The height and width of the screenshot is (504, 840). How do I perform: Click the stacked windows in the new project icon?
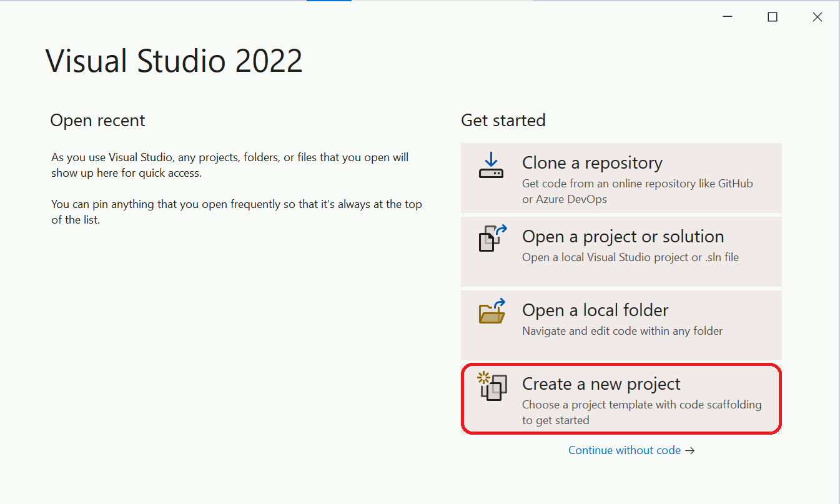tap(494, 390)
